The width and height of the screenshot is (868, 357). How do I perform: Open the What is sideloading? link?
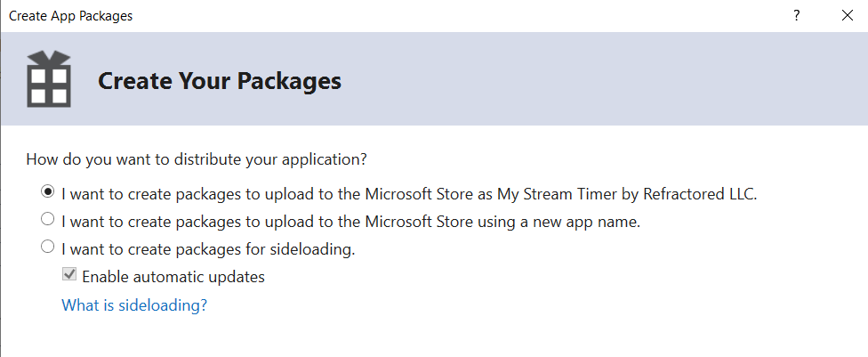point(134,304)
